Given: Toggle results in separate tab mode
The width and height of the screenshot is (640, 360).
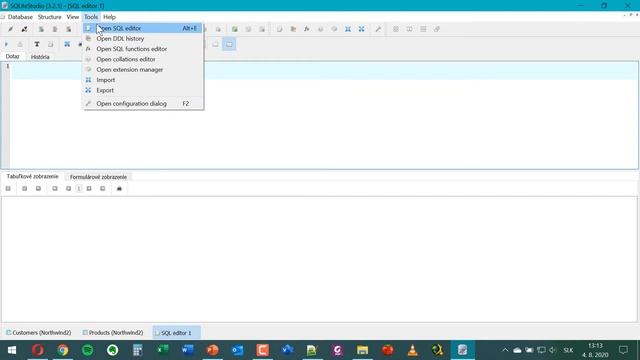Looking at the screenshot, I should [216, 44].
